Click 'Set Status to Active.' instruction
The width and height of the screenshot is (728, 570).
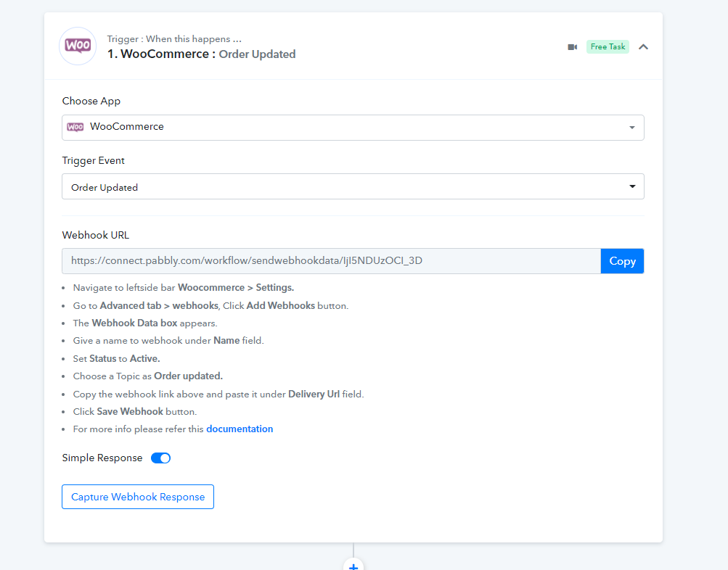(116, 358)
